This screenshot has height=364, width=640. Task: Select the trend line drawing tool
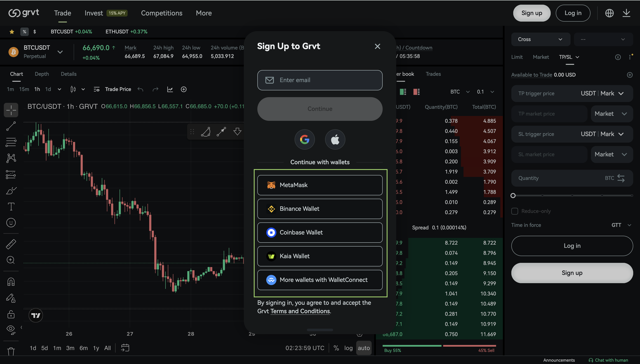(11, 126)
